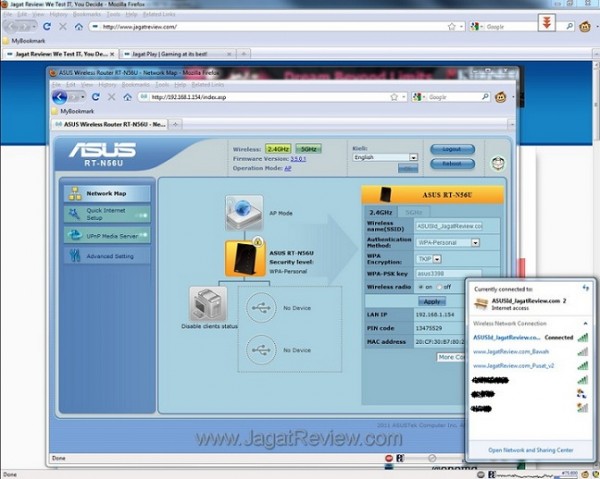Select ASUS Wireless Router RT-N56U tab

[x=109, y=124]
